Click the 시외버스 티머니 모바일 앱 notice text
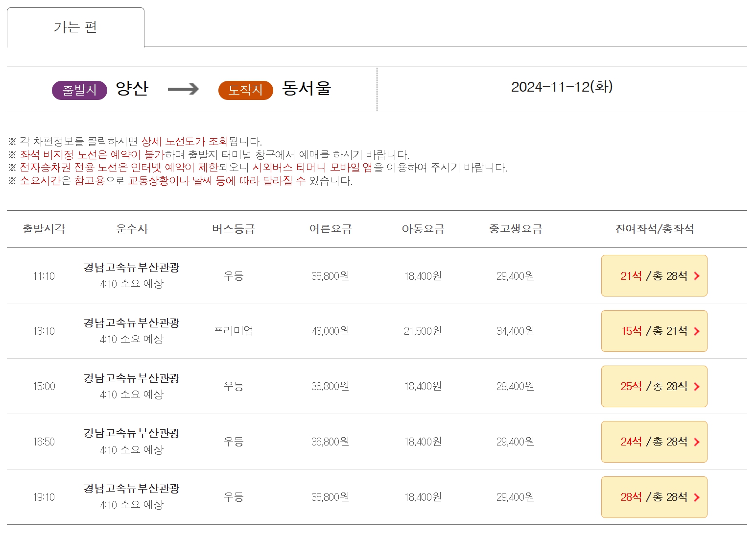This screenshot has width=756, height=543. [x=312, y=168]
